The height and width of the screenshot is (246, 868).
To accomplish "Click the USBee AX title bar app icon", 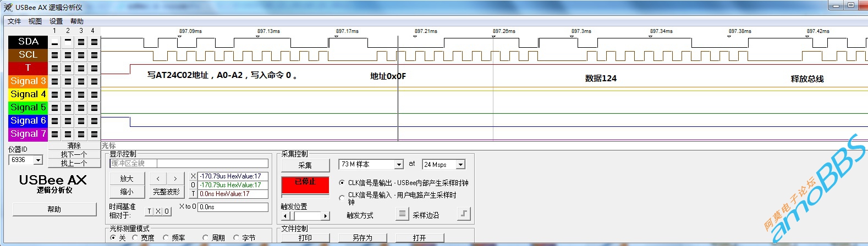I will [8, 7].
